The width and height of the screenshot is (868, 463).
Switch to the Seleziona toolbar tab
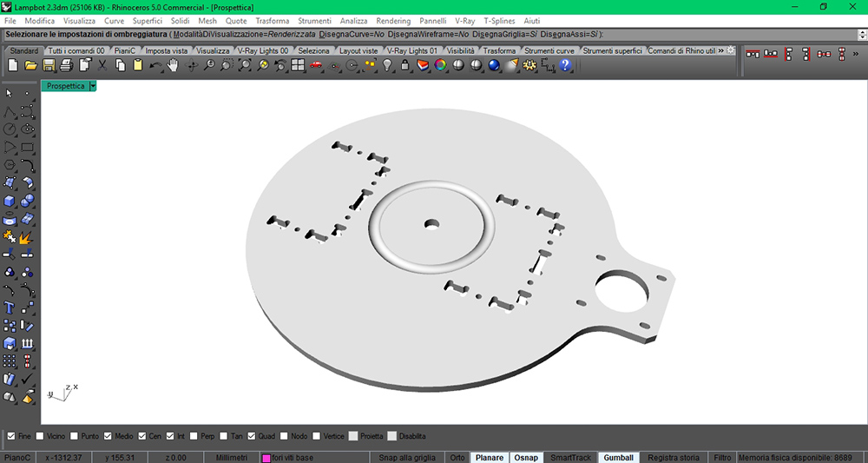coord(314,50)
